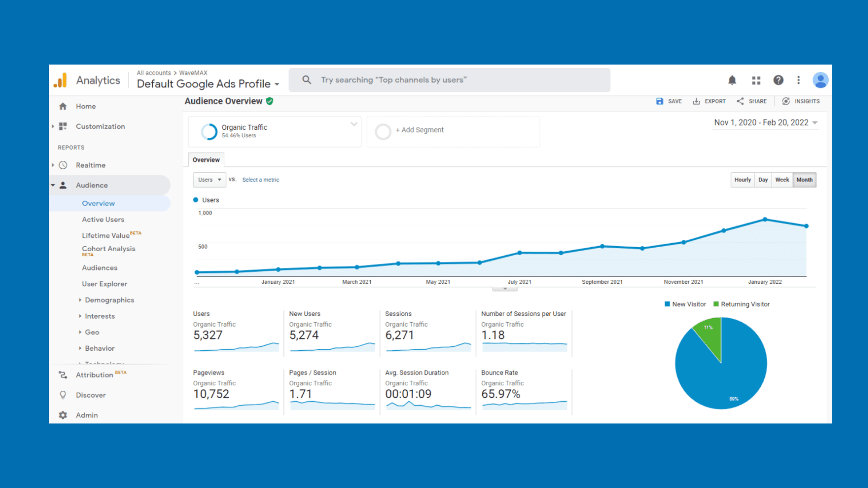Select the Overview tab

click(x=206, y=160)
